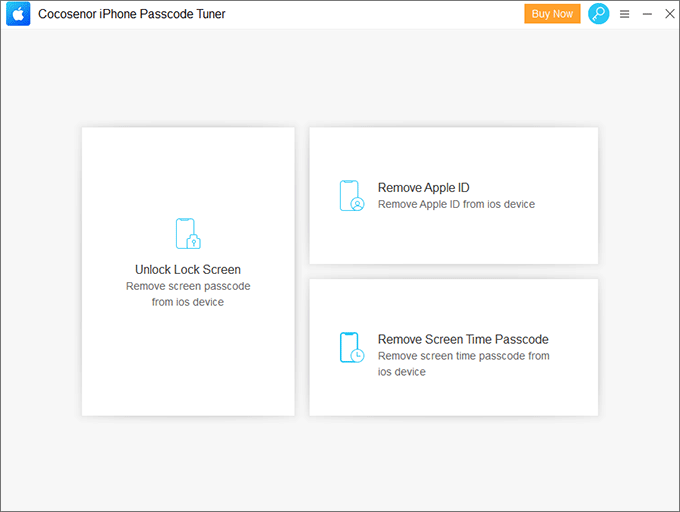Click empty title bar space left of Buy Now

380,14
